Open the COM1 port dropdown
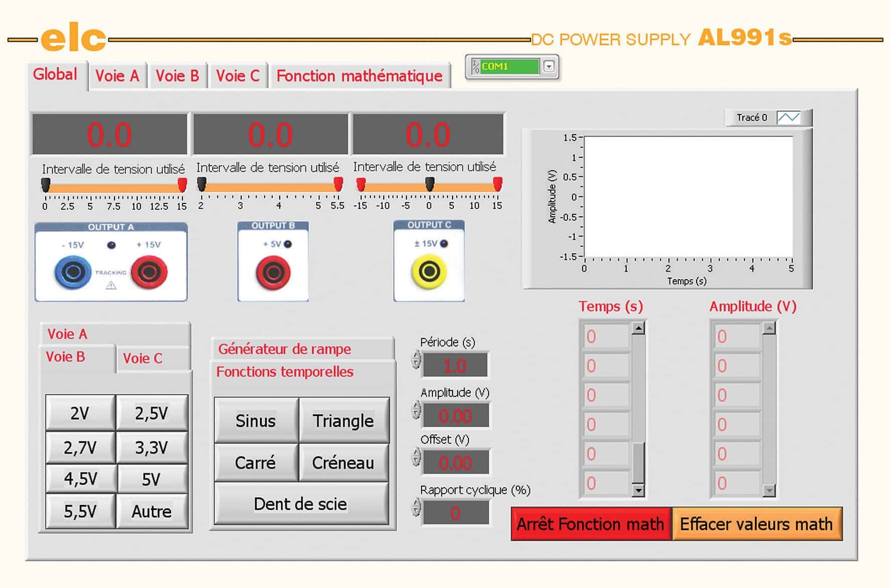890x588 pixels. pyautogui.click(x=549, y=66)
